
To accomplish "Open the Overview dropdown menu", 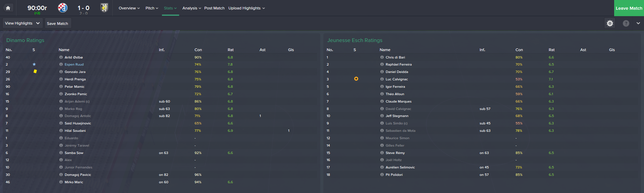I will (x=129, y=8).
